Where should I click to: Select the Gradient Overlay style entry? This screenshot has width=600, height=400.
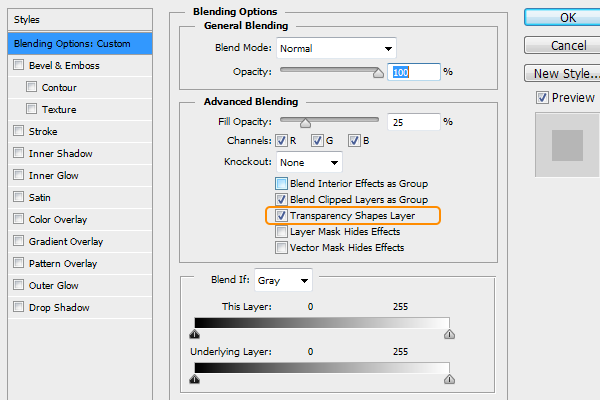[66, 242]
